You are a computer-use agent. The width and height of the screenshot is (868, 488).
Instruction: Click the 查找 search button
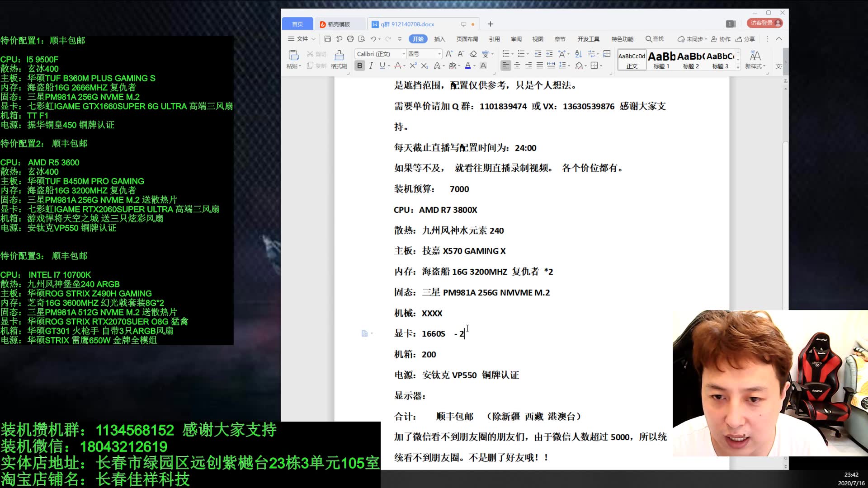[655, 39]
